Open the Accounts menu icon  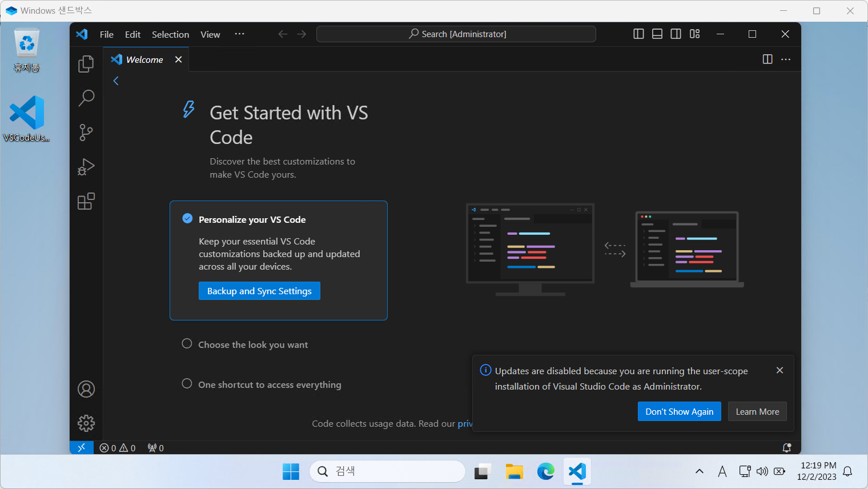click(x=86, y=389)
